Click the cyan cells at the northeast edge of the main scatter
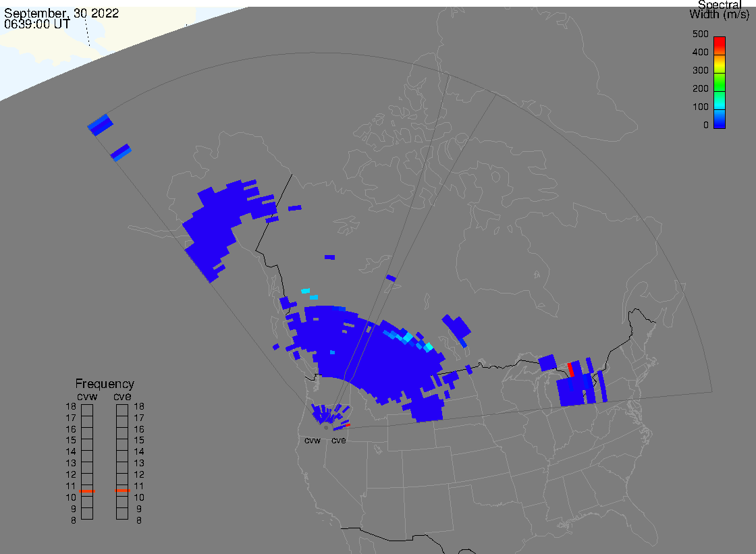The image size is (756, 554). coord(409,337)
